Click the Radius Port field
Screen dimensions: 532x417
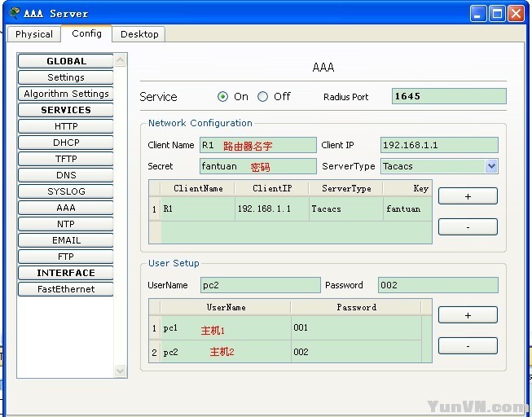coord(449,96)
